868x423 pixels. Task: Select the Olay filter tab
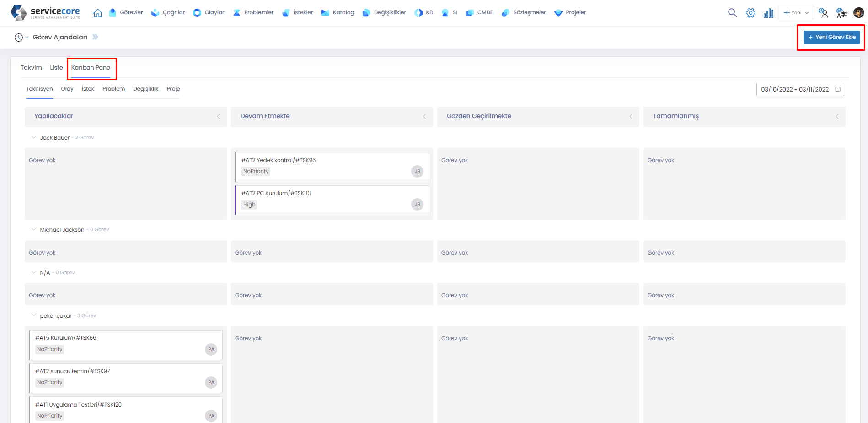[67, 89]
